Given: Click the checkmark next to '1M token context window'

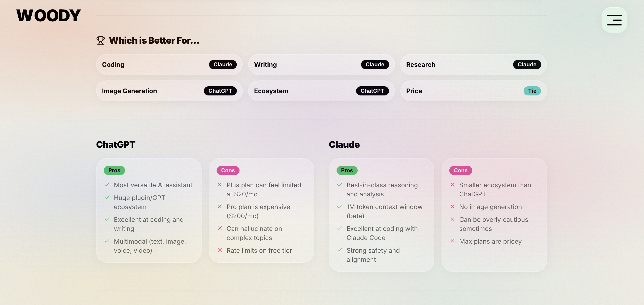Looking at the screenshot, I should [x=340, y=207].
